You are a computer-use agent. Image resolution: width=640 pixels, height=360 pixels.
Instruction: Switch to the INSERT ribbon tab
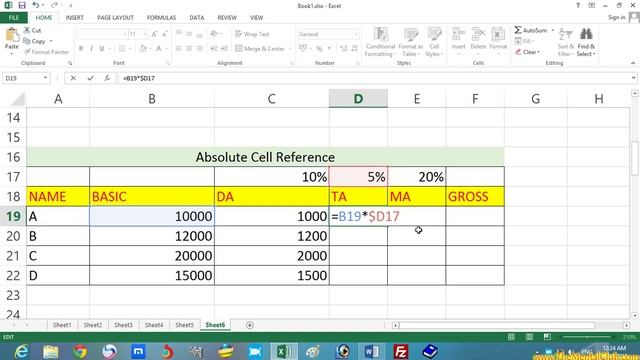click(74, 18)
